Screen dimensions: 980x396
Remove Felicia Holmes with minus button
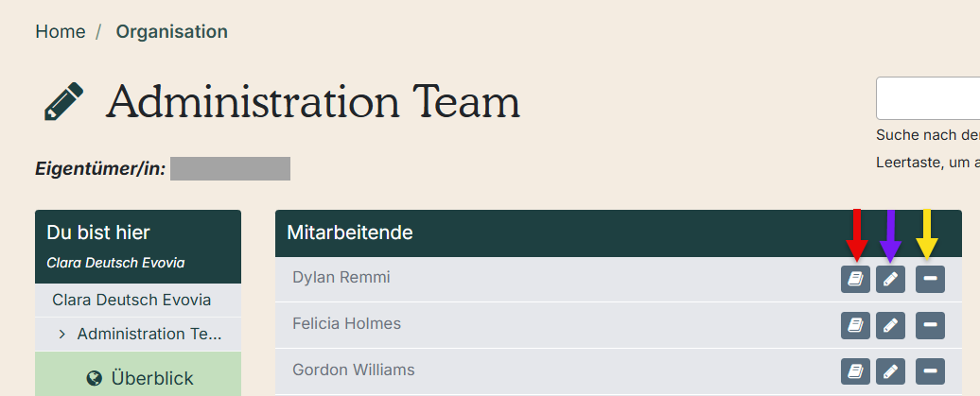[x=930, y=325]
